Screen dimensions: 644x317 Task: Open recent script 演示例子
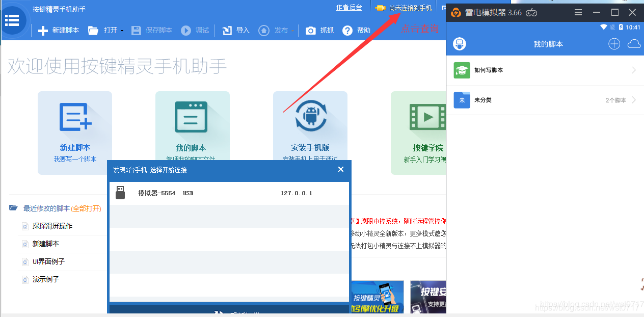click(x=46, y=279)
